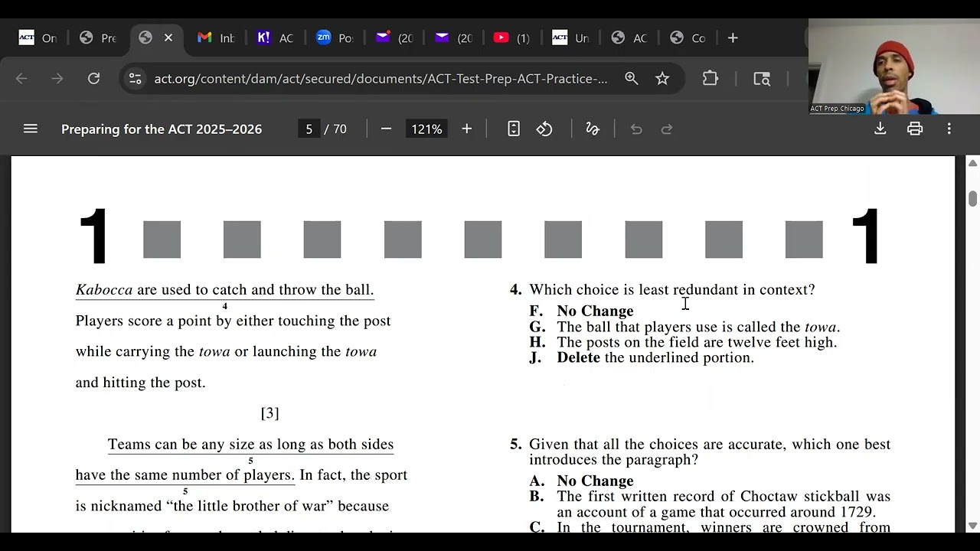Switch to the first ACT 'On' tab
This screenshot has height=551, width=980.
click(x=38, y=37)
